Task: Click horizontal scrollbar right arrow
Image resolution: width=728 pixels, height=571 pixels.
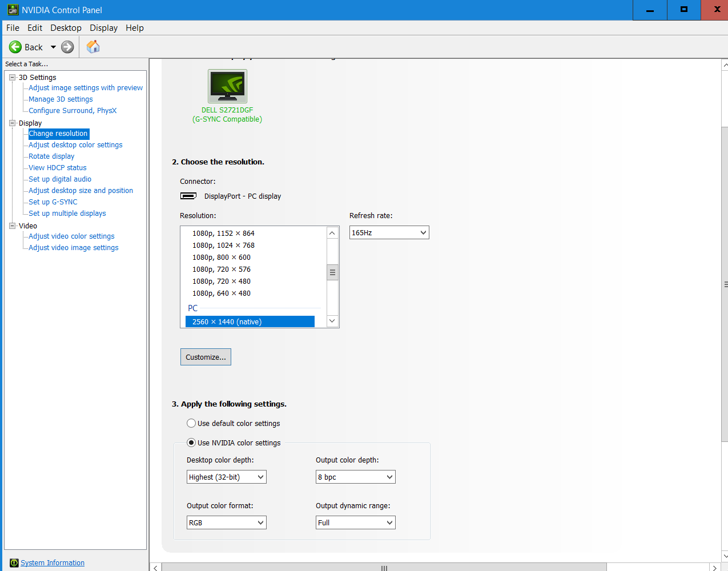Action: coord(715,568)
